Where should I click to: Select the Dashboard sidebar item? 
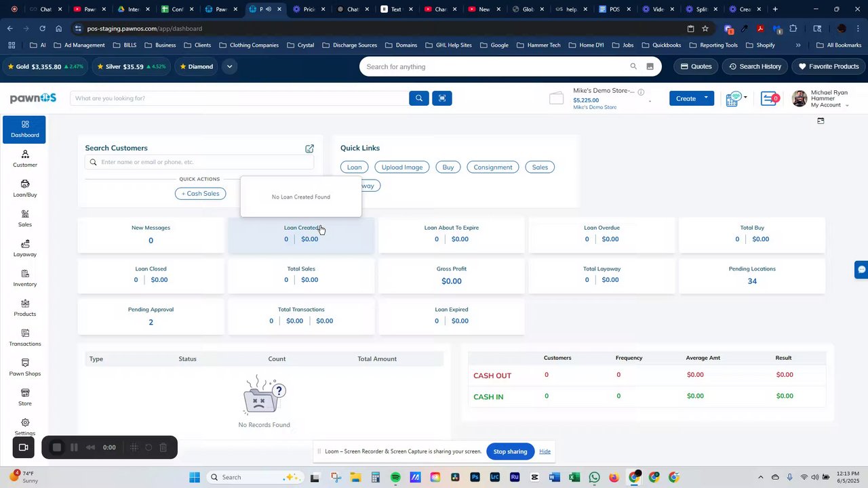tap(24, 129)
